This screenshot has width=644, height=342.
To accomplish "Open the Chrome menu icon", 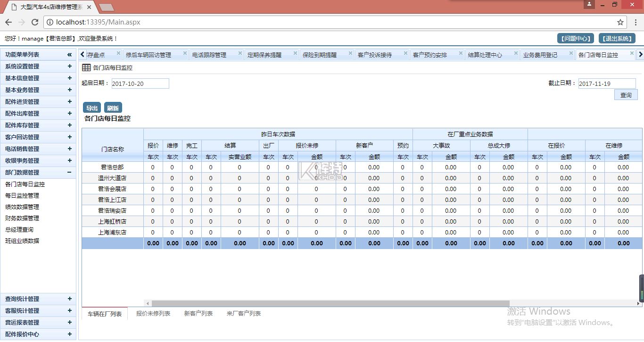I will pos(635,22).
